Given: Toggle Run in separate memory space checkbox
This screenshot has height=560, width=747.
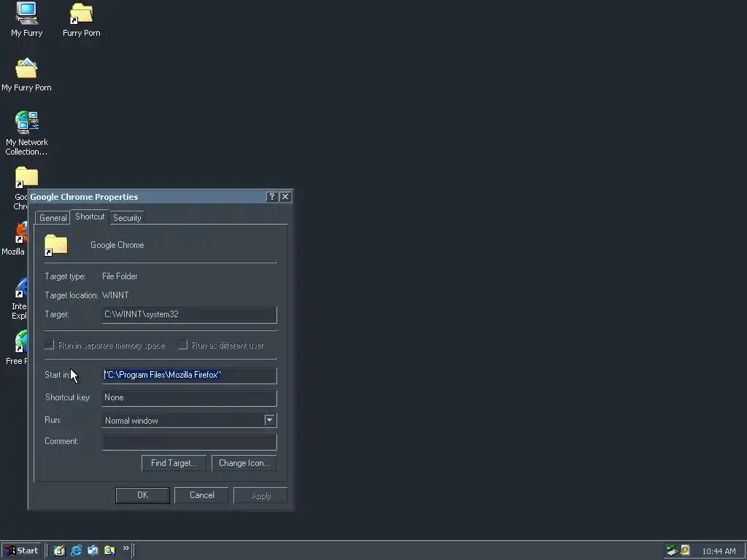Looking at the screenshot, I should pyautogui.click(x=49, y=345).
